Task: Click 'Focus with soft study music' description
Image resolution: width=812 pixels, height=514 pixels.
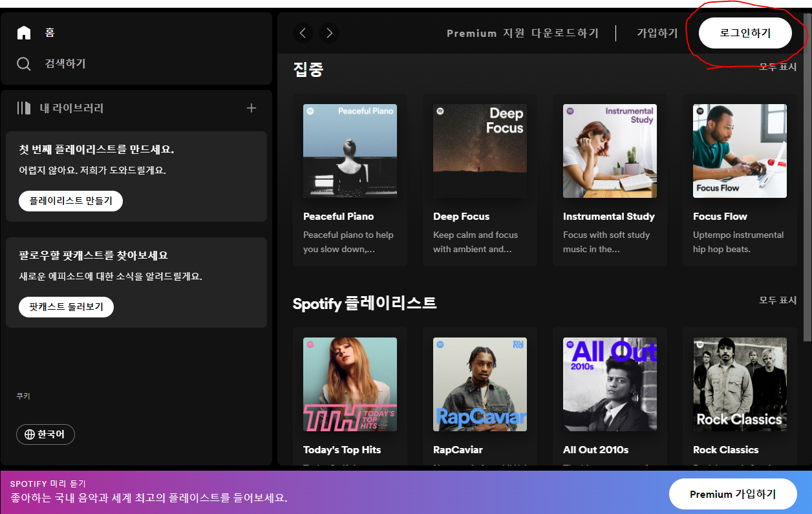Action: [606, 242]
